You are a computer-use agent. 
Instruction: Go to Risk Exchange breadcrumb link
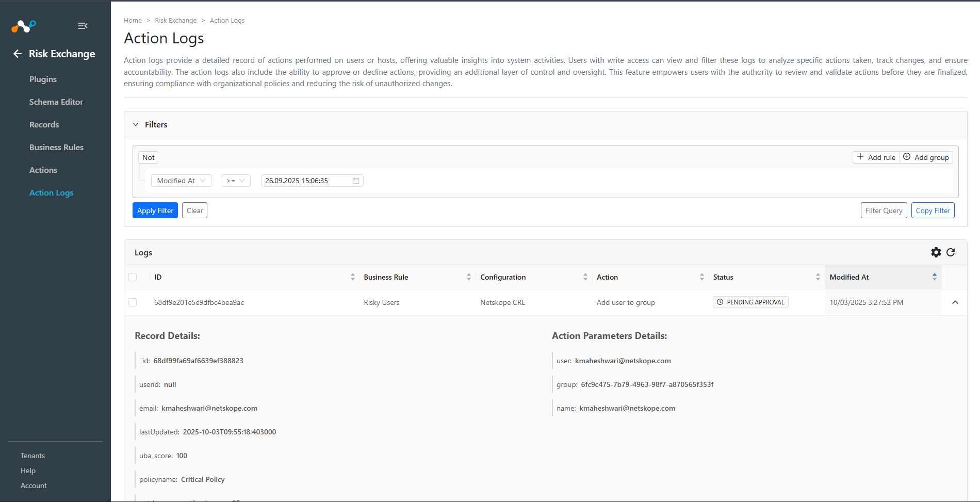[176, 21]
